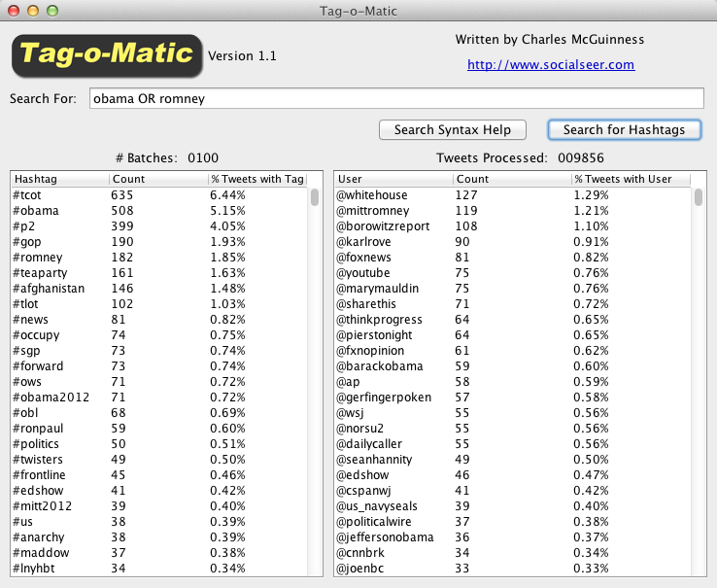The height and width of the screenshot is (588, 717).
Task: Select the #edshow hashtag row
Action: [159, 491]
